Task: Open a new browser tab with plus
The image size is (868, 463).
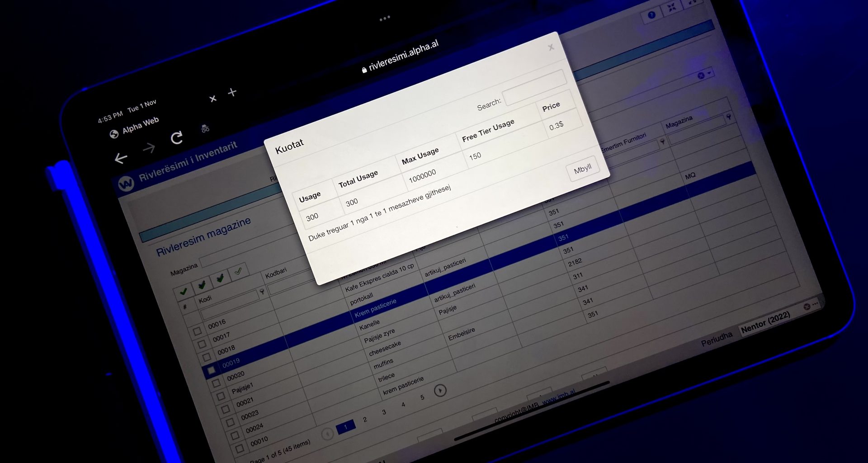Action: 232,92
